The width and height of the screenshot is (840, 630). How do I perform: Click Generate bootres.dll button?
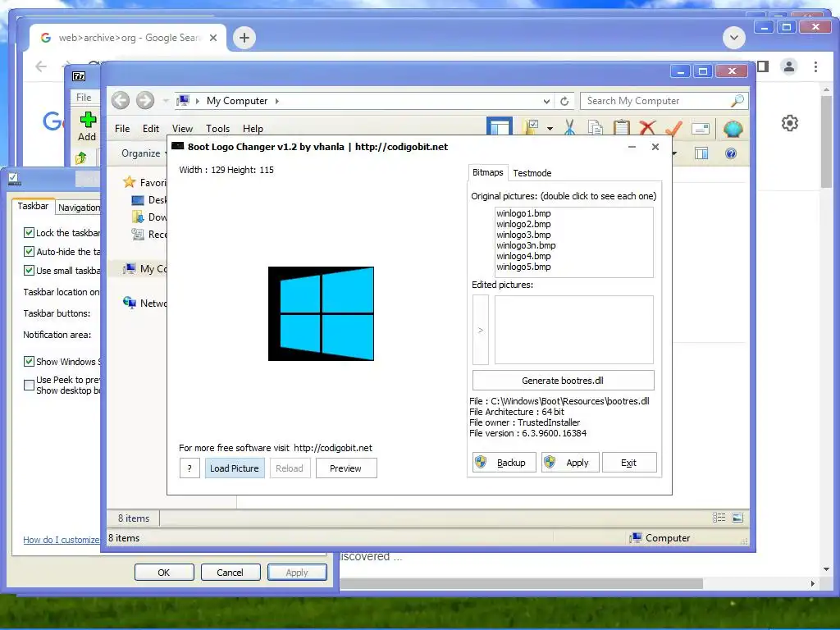[x=563, y=381]
